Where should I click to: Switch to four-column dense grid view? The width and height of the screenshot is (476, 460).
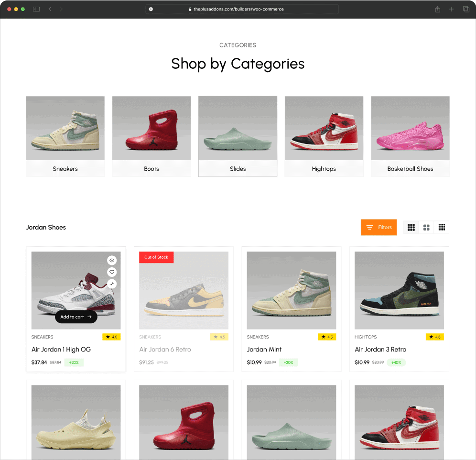point(442,227)
